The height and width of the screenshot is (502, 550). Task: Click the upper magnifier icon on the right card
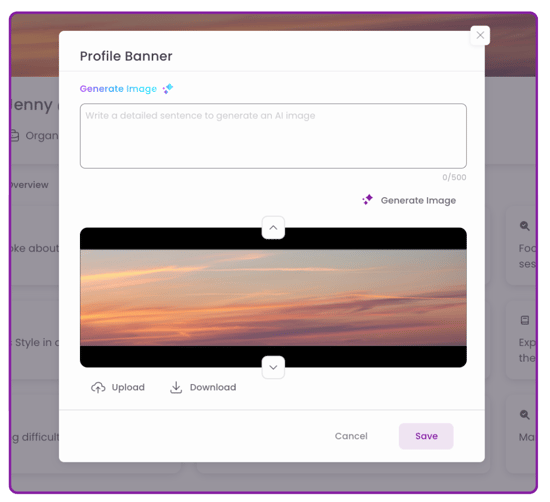pyautogui.click(x=524, y=226)
